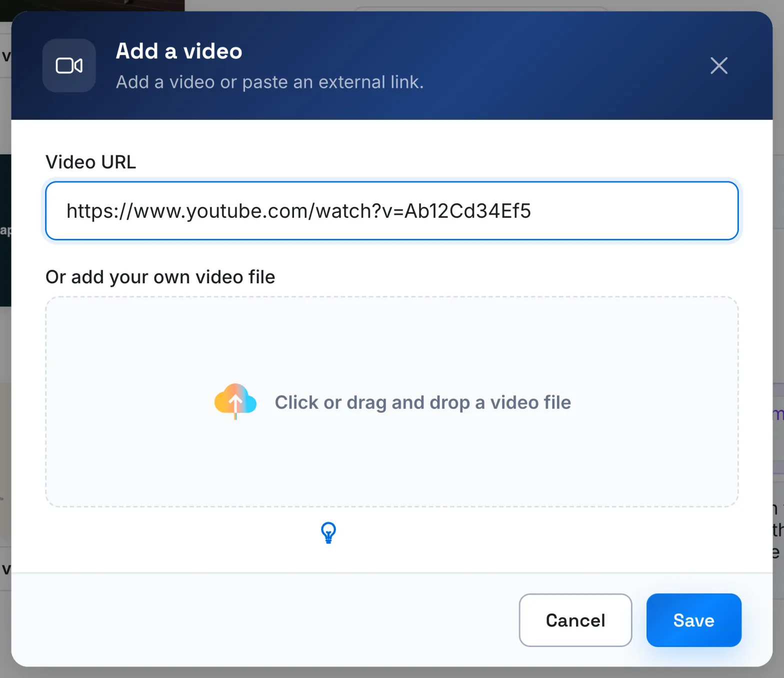Save the video

point(693,620)
